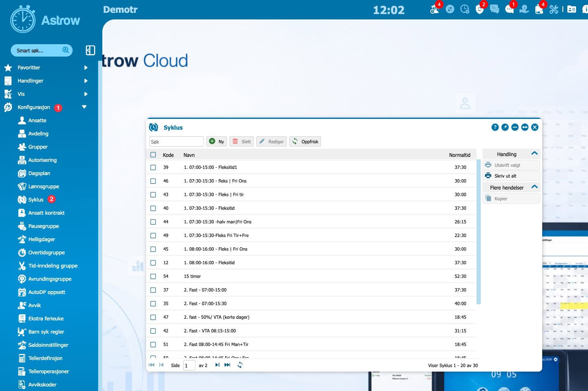Image resolution: width=588 pixels, height=391 pixels.
Task: Expand the Handlinger menu arrow
Action: (x=86, y=81)
